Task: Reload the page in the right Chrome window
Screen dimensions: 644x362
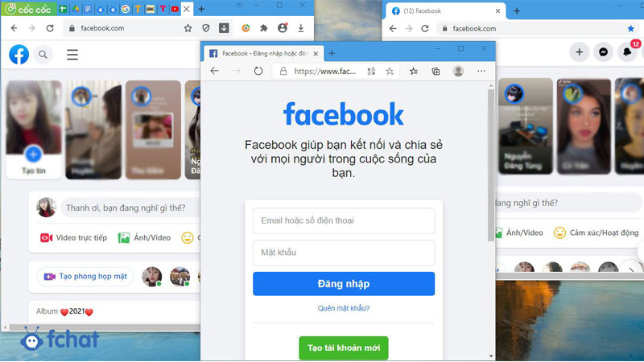Action: point(425,28)
